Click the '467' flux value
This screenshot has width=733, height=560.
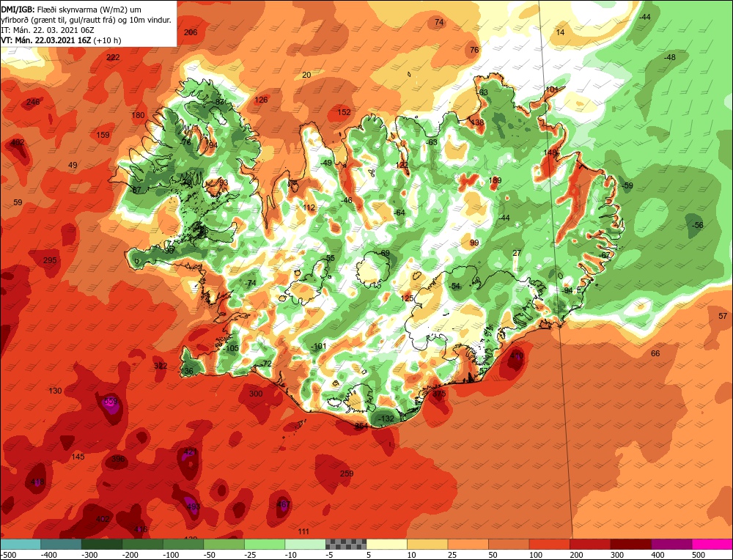click(283, 504)
